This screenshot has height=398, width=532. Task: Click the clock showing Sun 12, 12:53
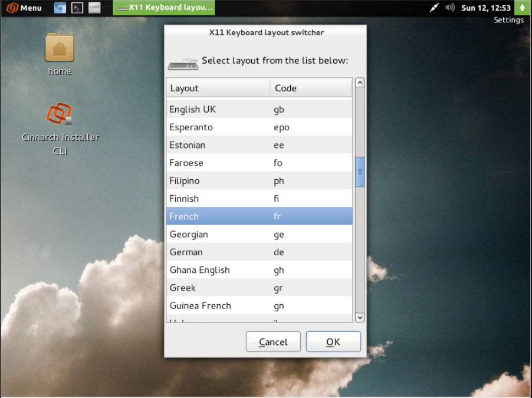485,8
